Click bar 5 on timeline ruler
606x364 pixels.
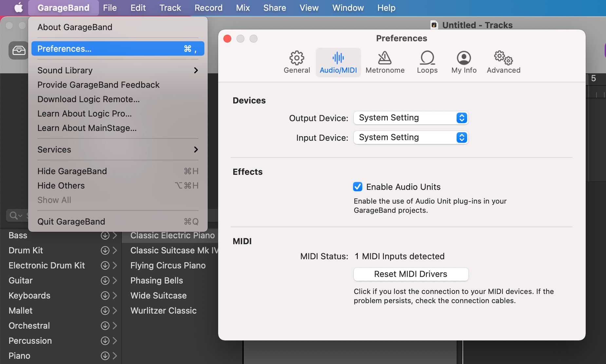coord(593,79)
